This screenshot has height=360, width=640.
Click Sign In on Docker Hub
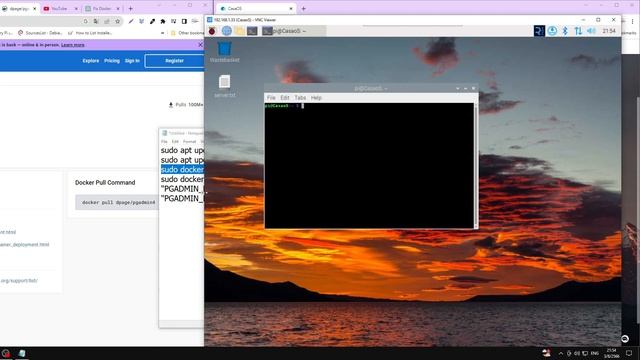click(132, 61)
